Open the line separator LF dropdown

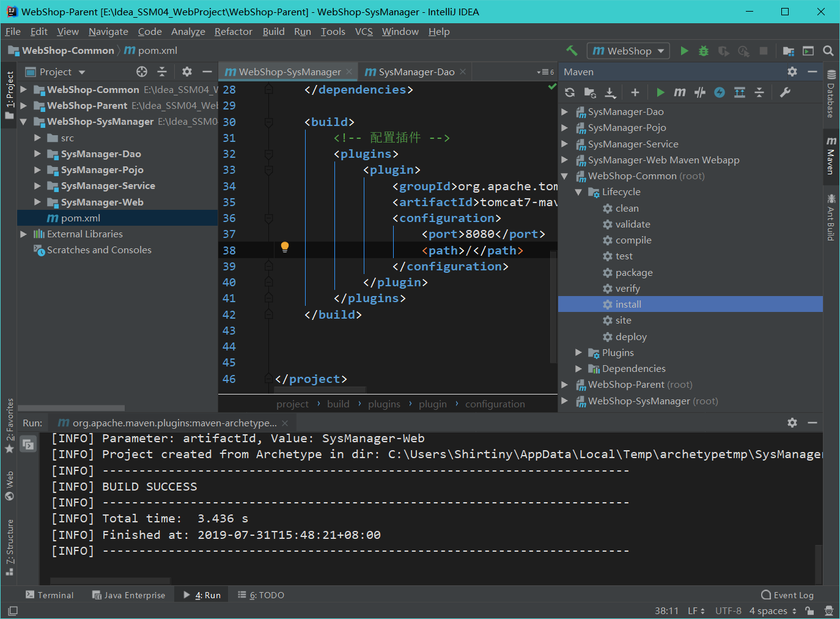(x=696, y=610)
